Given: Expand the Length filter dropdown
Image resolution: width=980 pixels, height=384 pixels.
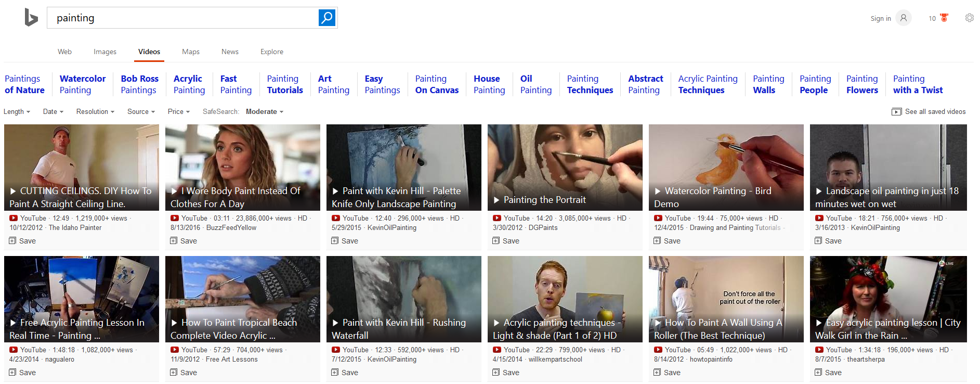Looking at the screenshot, I should 17,112.
